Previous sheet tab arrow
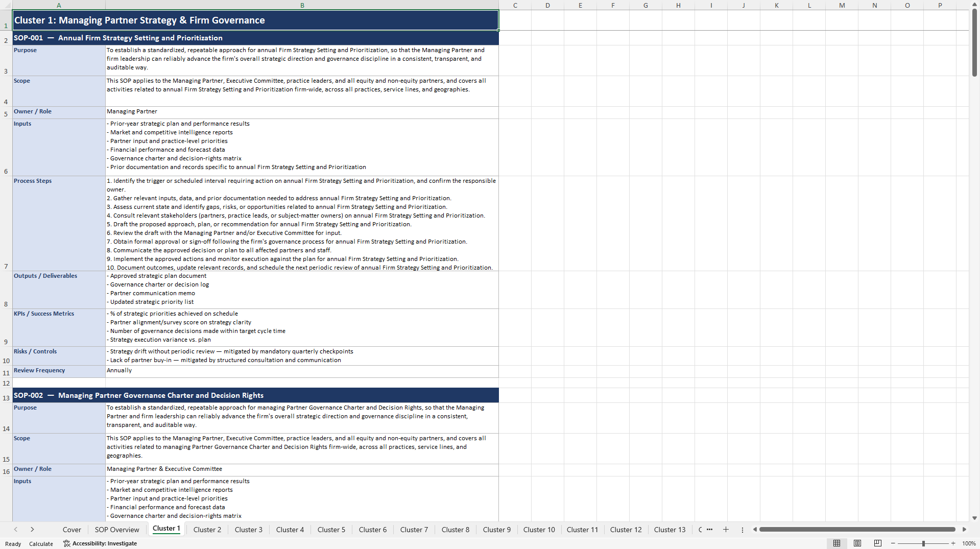The image size is (980, 549). [16, 530]
